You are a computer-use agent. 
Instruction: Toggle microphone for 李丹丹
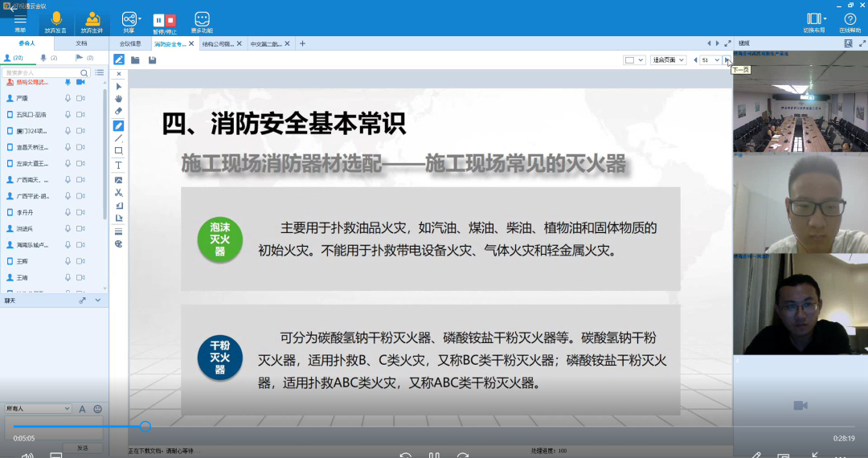[68, 212]
